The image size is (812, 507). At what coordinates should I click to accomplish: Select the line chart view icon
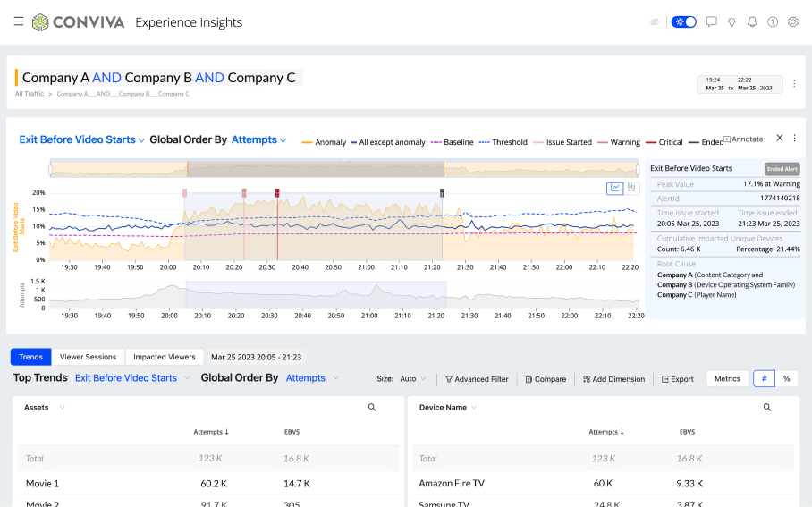point(614,188)
